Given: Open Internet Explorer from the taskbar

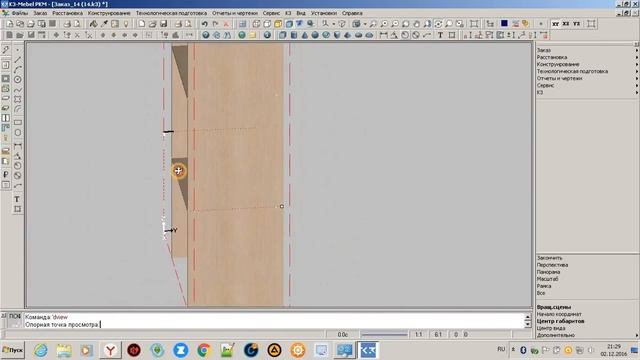Looking at the screenshot, I should tap(40, 350).
